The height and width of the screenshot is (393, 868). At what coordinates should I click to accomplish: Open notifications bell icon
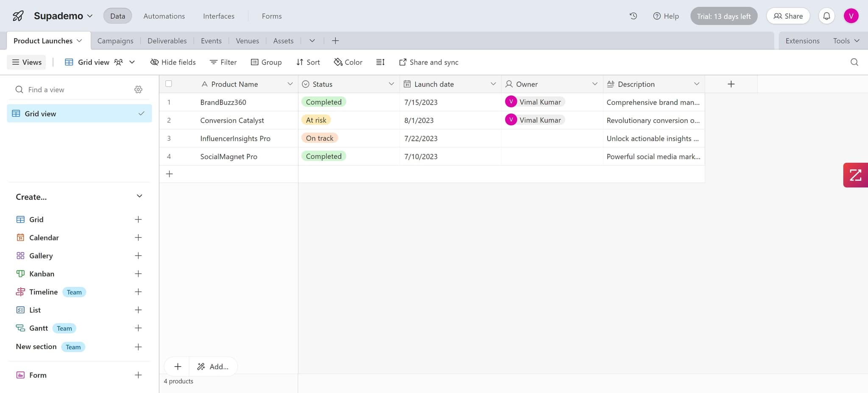(826, 16)
